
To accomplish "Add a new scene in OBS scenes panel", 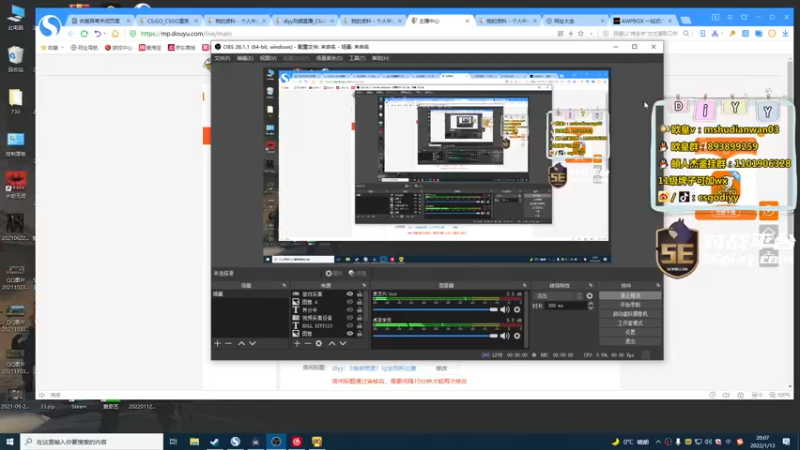I will tap(217, 344).
